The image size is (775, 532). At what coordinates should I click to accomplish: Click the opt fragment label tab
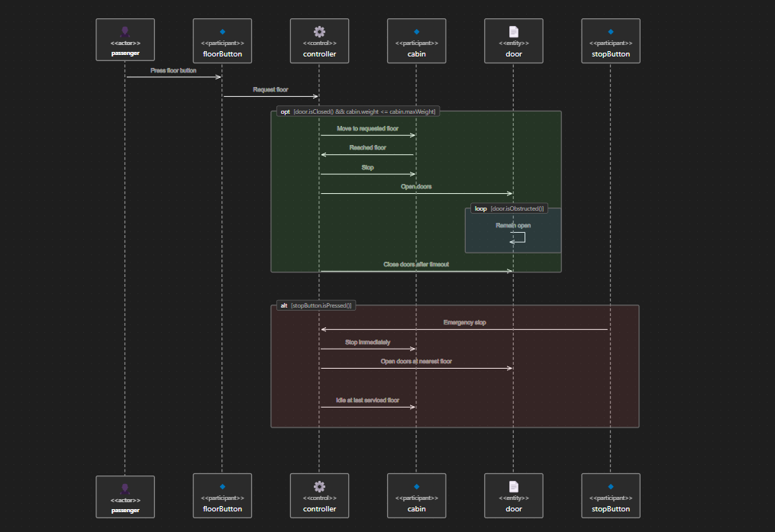tap(358, 111)
